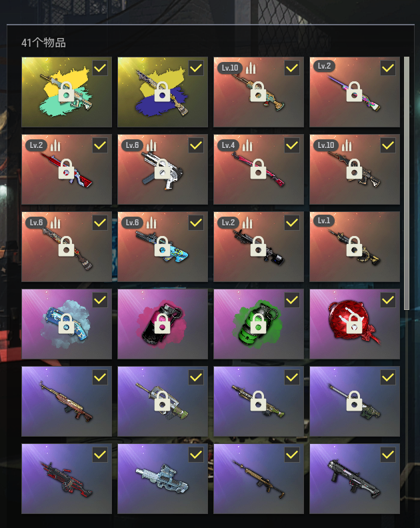Toggle checkbox on the Lv.2 rainbow rifle
The height and width of the screenshot is (528, 420).
(x=388, y=69)
